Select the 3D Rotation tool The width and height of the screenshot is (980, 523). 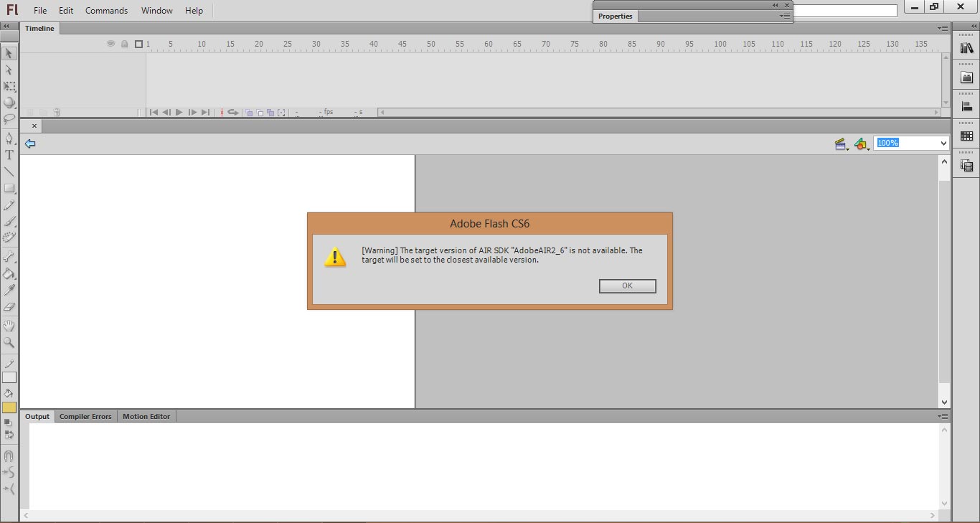point(9,103)
